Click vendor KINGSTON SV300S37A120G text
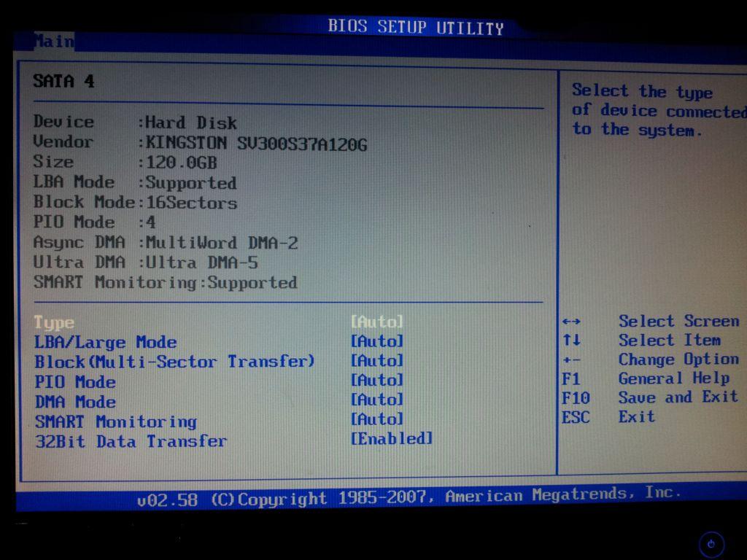747x560 pixels. point(256,144)
